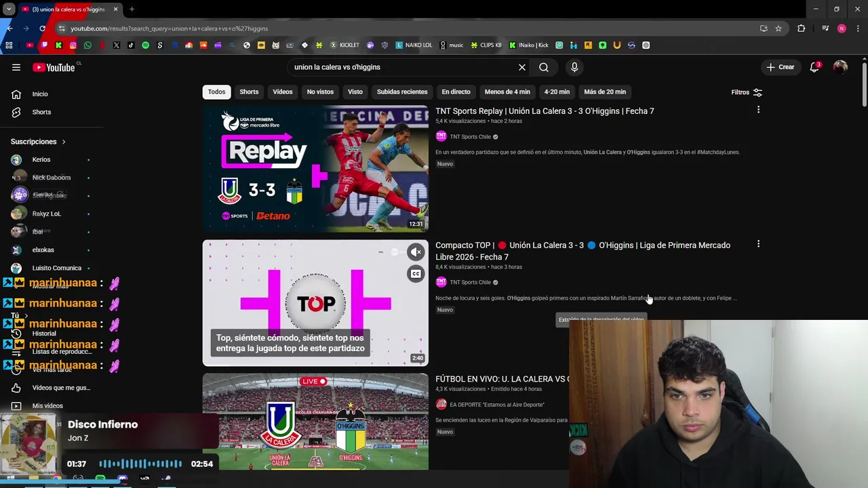Open TNT Sports Chile channel under Replay video
This screenshot has width=868, height=488.
[x=470, y=137]
